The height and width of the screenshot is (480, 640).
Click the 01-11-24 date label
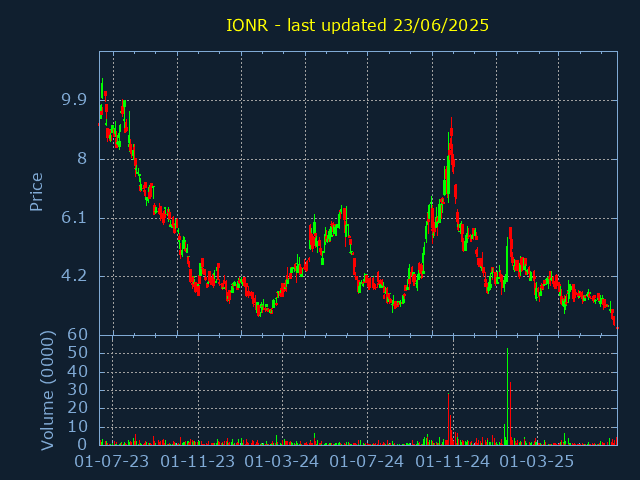tap(452, 461)
